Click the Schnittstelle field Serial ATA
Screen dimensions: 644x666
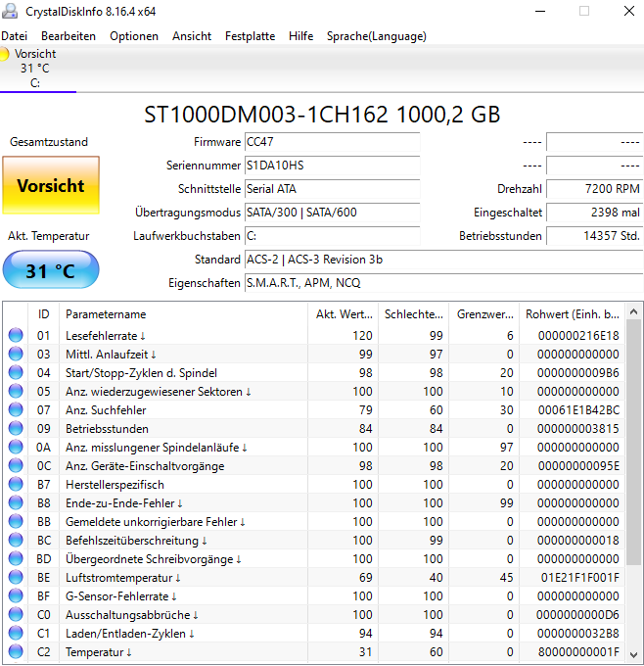[x=333, y=189]
